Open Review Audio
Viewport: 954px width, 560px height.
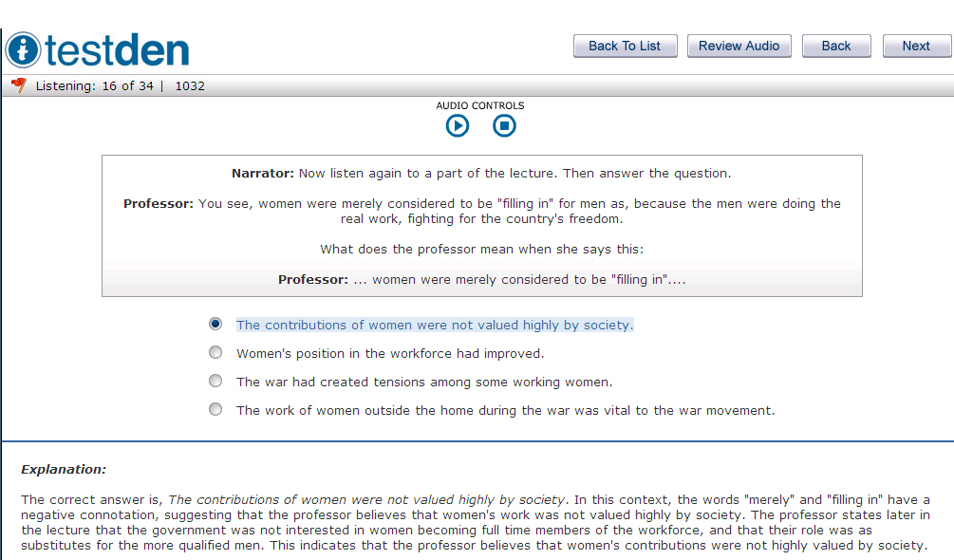(x=739, y=46)
